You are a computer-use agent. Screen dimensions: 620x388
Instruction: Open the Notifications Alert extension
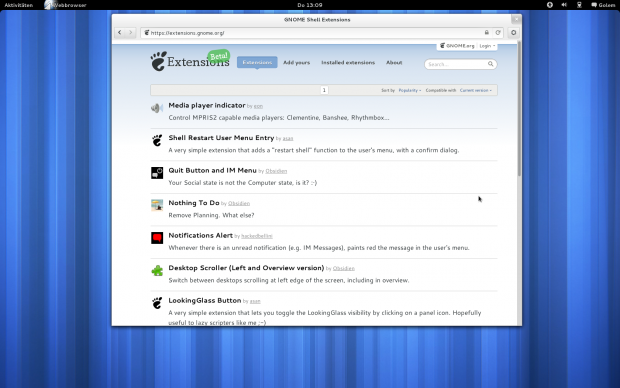pyautogui.click(x=200, y=235)
